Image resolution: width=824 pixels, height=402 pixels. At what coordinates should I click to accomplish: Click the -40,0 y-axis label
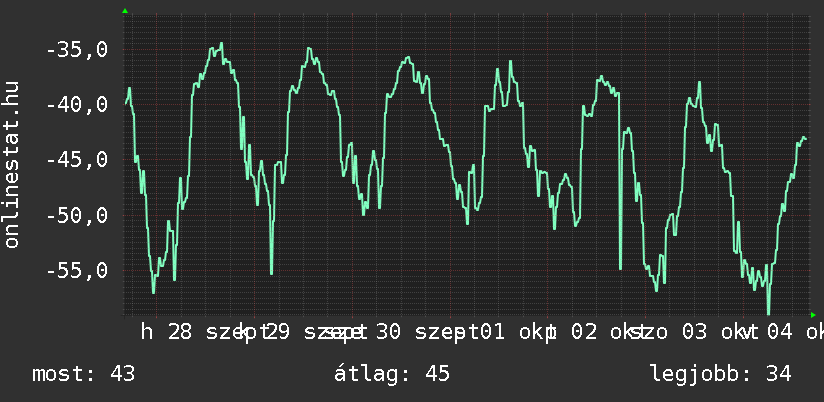[x=77, y=105]
